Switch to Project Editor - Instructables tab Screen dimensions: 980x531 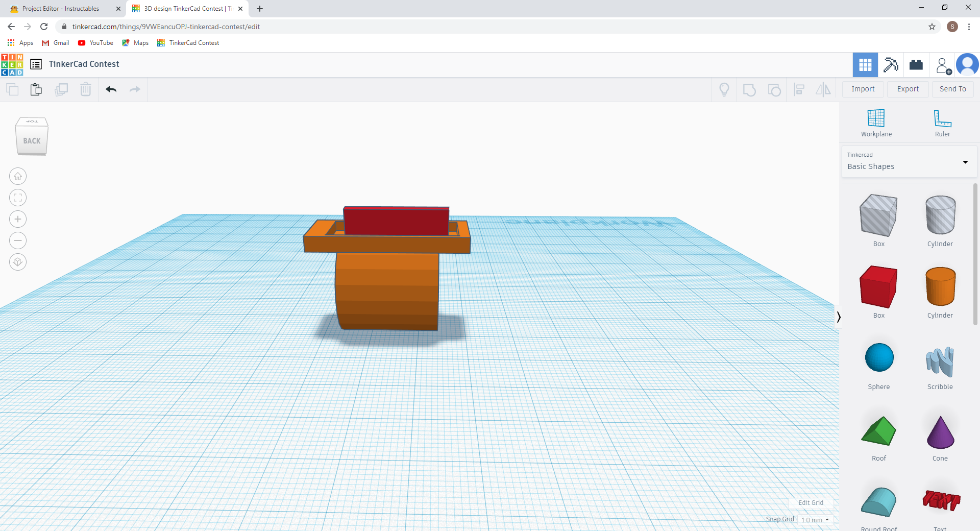point(61,9)
